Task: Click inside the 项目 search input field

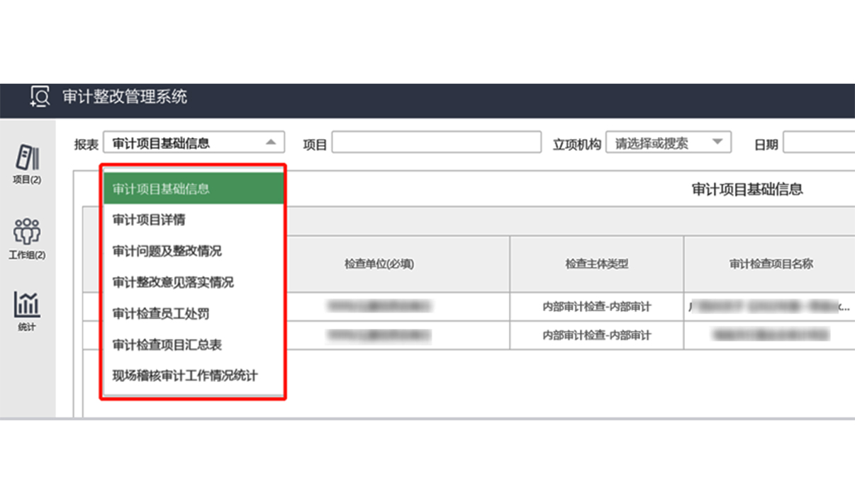Action: click(435, 142)
